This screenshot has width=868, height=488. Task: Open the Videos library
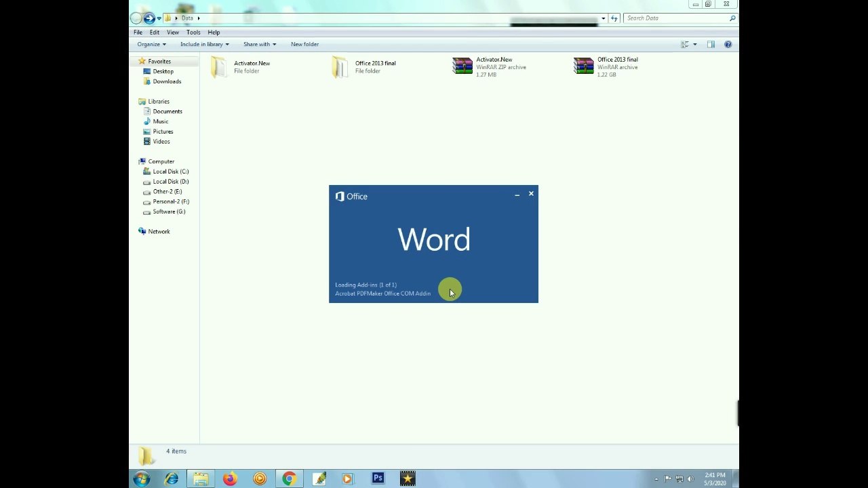pyautogui.click(x=156, y=142)
